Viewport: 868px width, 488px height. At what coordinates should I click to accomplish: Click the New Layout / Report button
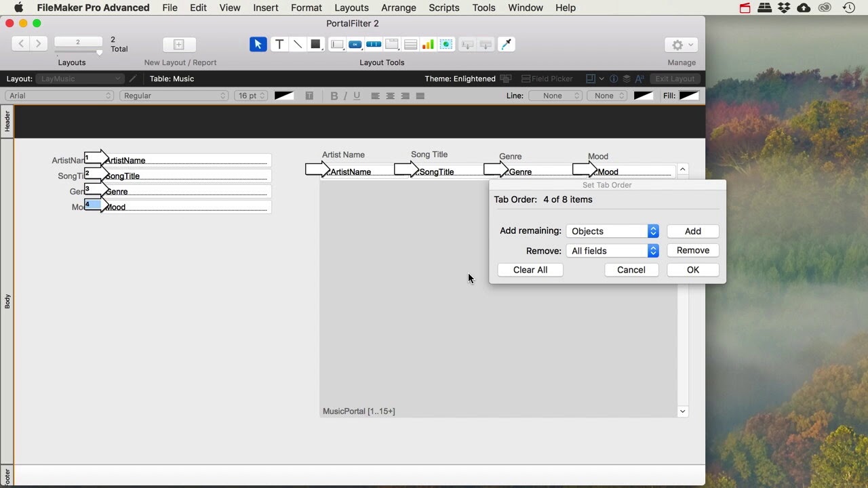coord(179,45)
